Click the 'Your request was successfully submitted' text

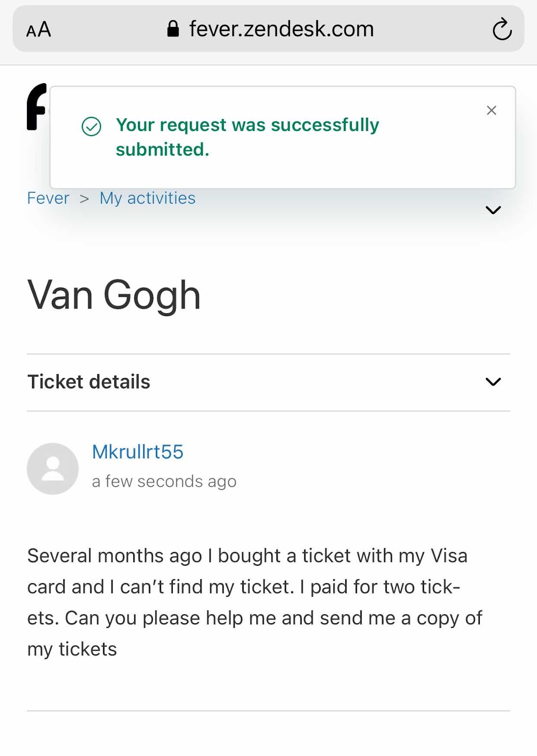[247, 137]
